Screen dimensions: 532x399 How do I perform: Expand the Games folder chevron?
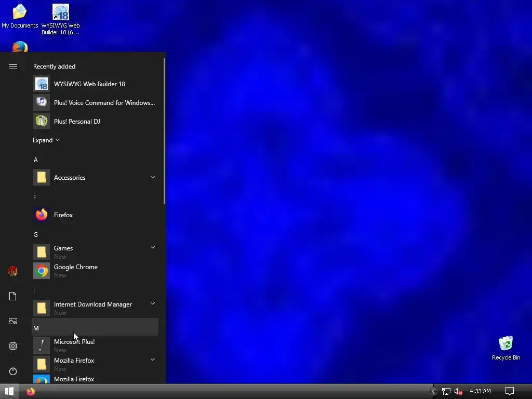(153, 247)
